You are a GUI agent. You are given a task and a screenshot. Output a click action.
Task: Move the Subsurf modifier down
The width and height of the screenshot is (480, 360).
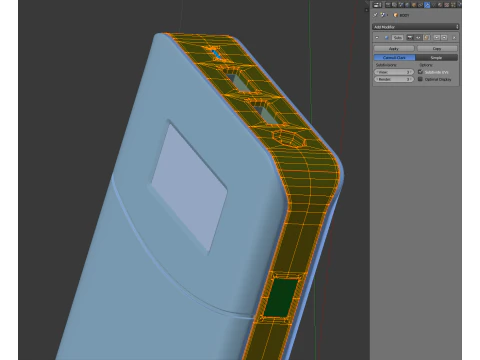point(444,37)
